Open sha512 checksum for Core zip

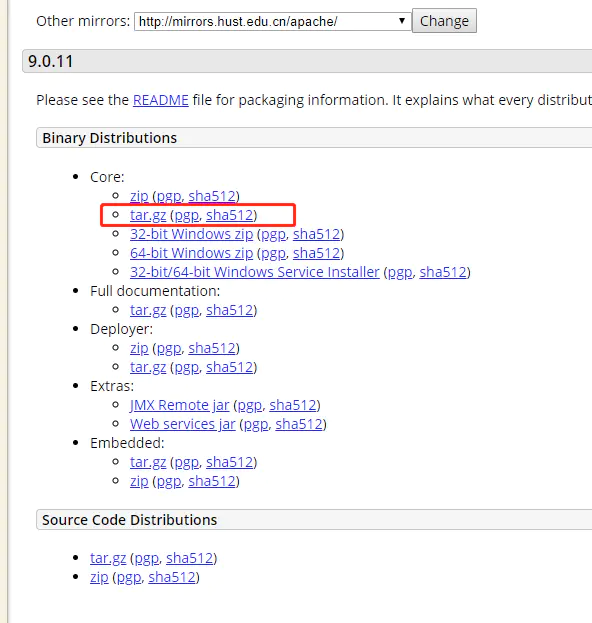pyautogui.click(x=212, y=196)
